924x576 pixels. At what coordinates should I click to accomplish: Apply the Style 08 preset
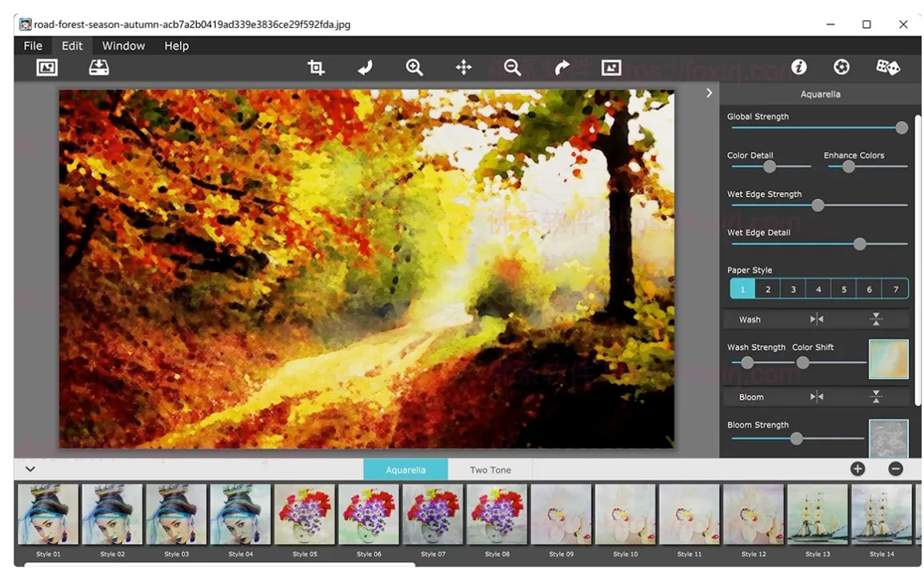[x=498, y=514]
